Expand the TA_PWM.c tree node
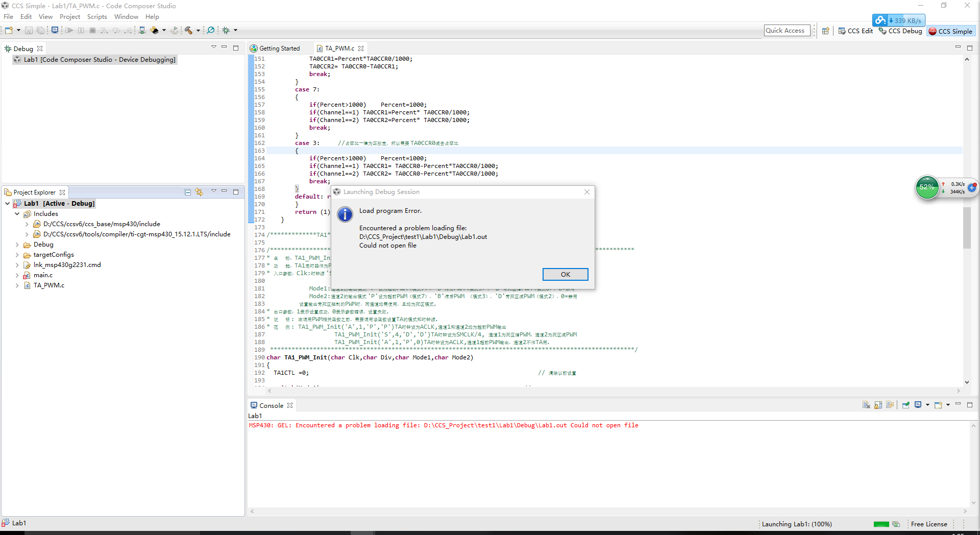The height and width of the screenshot is (535, 980). [x=17, y=285]
